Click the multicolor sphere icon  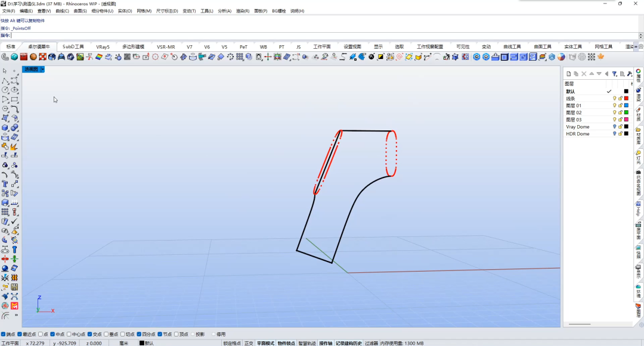(561, 57)
